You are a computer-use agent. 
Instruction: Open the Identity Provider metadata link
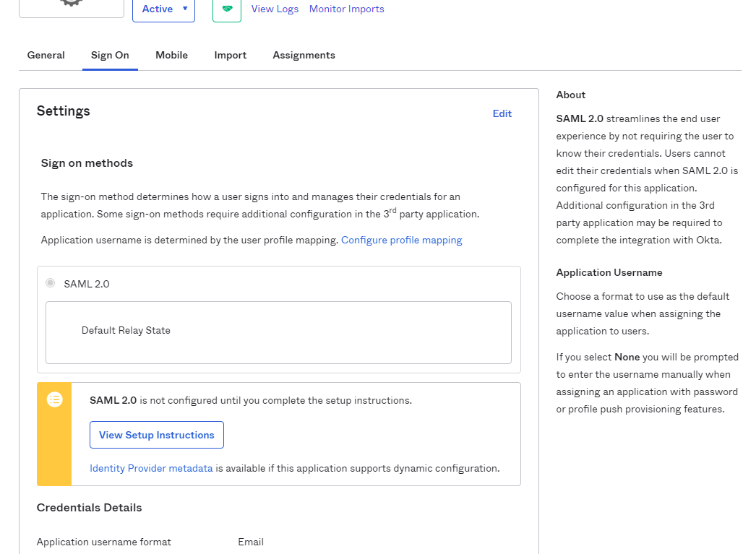[151, 468]
